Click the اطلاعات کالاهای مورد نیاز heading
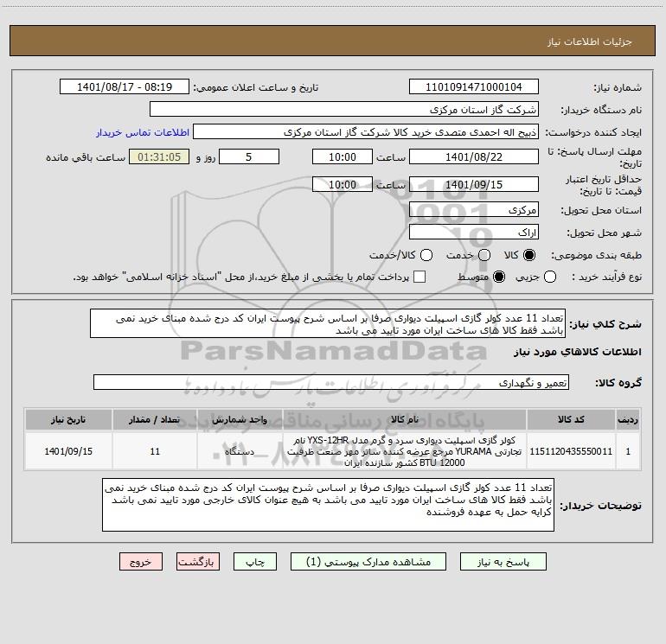The width and height of the screenshot is (666, 644). coord(577,352)
